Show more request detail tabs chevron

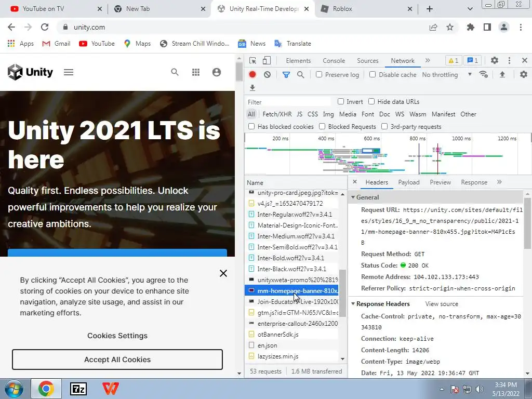pyautogui.click(x=499, y=182)
